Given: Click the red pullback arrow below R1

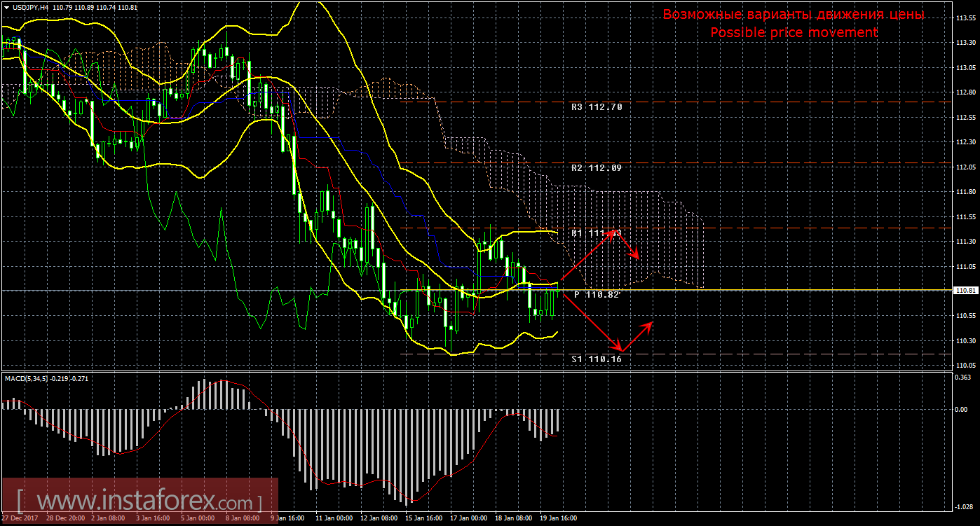Looking at the screenshot, I should [x=627, y=245].
